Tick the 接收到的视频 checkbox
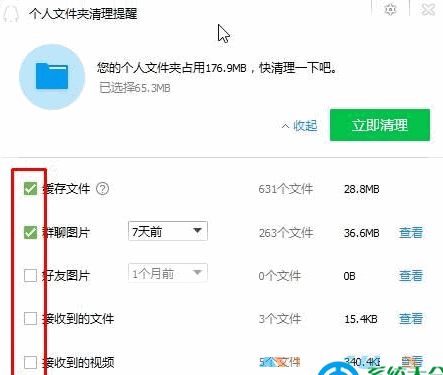This screenshot has width=443, height=375. 30,362
